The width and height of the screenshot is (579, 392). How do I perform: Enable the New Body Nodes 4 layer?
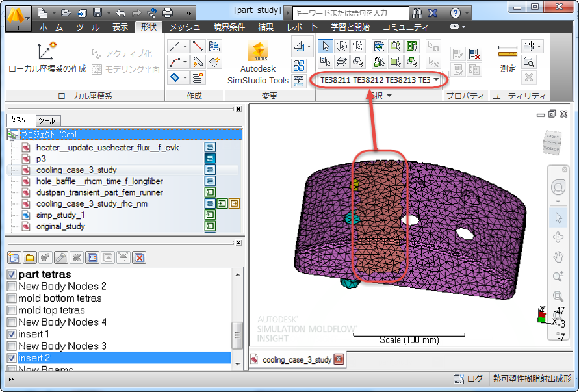pos(12,322)
